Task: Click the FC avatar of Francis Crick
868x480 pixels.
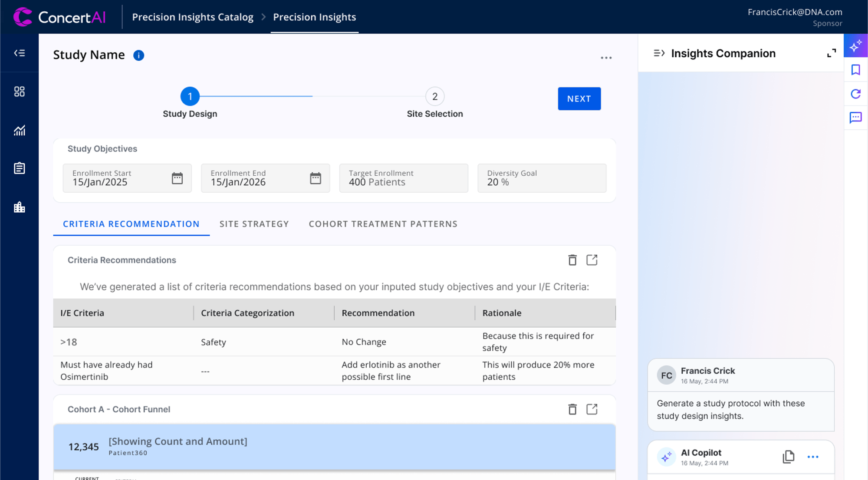Action: click(x=666, y=375)
